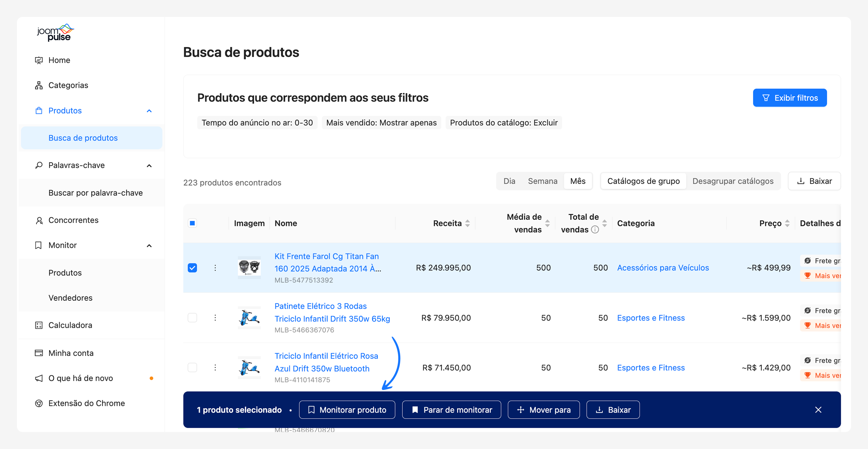Open Acessórios para Veículos category link
Viewport: 868px width, 449px height.
[x=663, y=268]
